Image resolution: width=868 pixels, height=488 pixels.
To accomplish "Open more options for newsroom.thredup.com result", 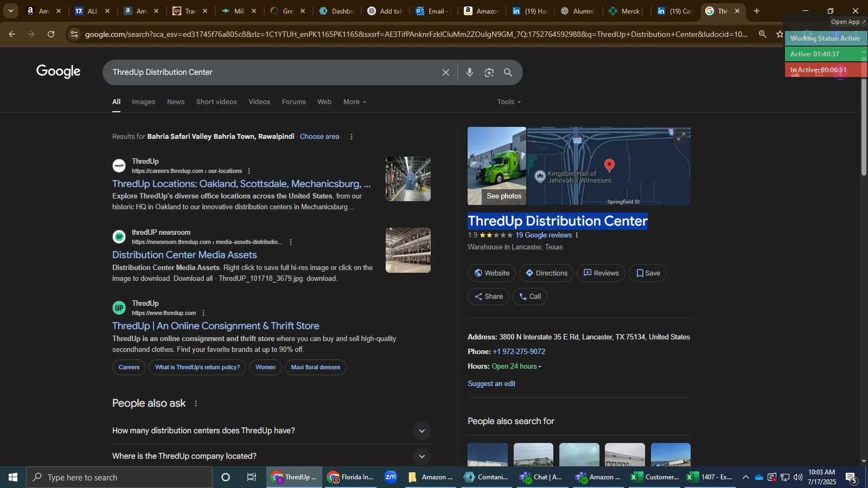I will point(291,242).
